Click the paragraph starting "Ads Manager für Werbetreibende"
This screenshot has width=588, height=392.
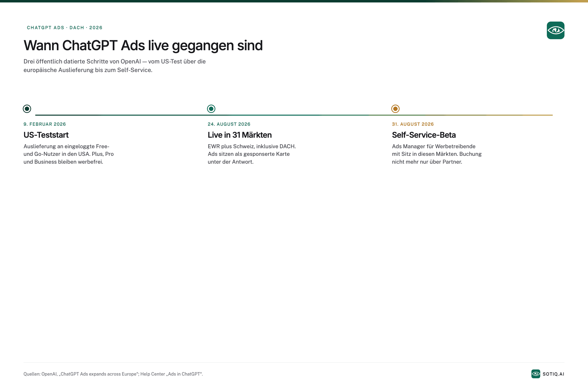[437, 154]
